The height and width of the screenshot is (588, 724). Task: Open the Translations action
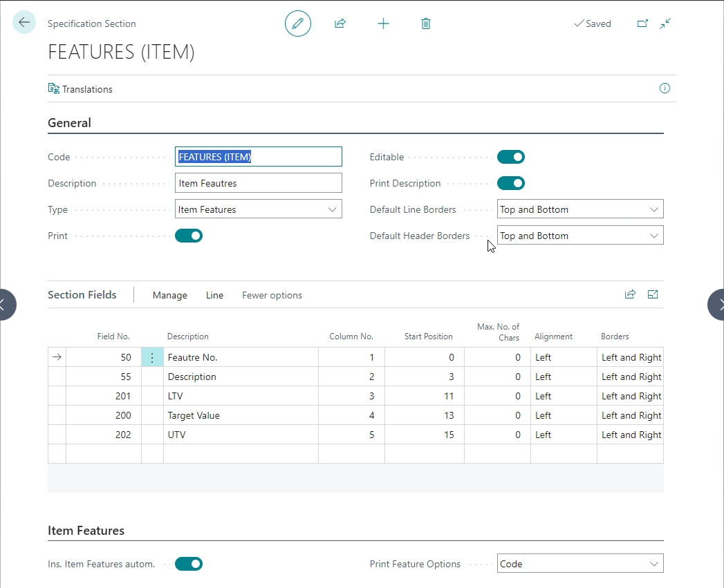80,89
